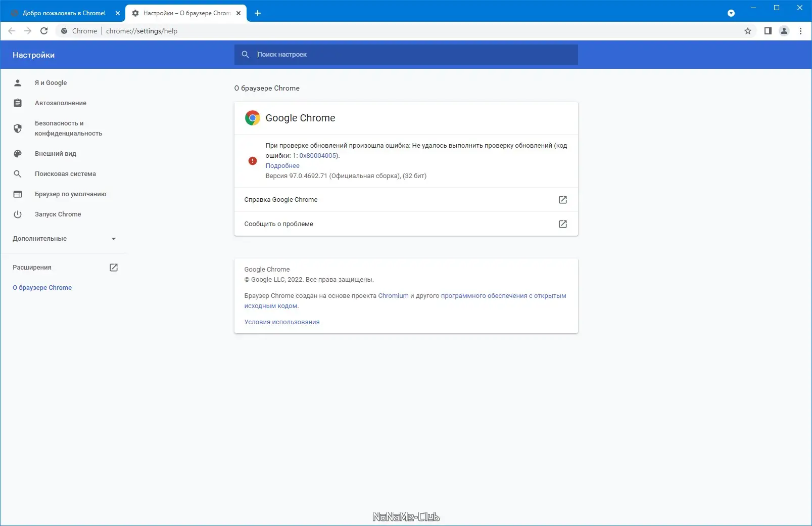Click the Автозаполнение clipboard icon

tap(18, 103)
